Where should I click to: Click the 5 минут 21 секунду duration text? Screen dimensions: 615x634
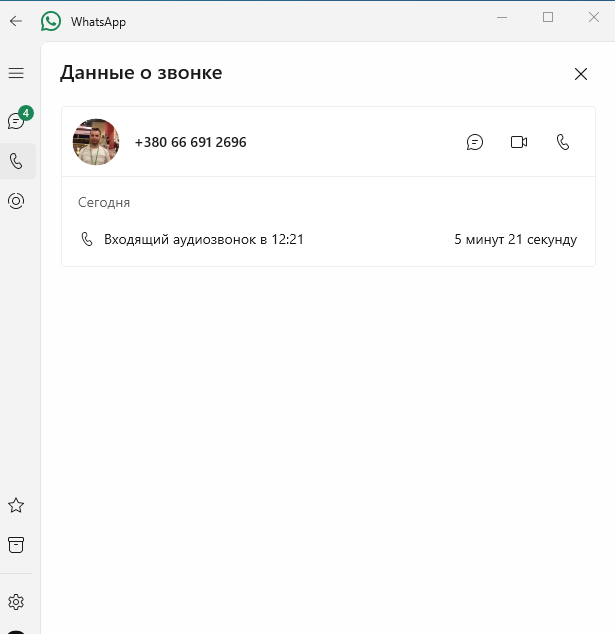tap(516, 239)
